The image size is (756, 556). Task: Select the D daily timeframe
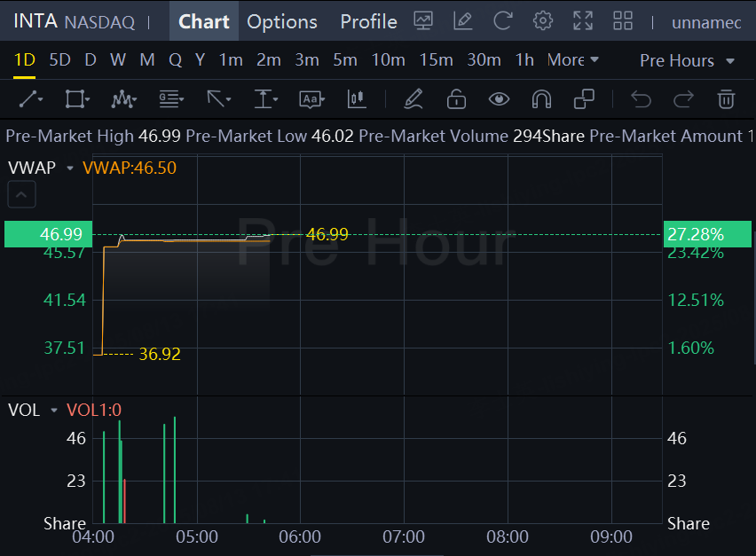click(91, 60)
